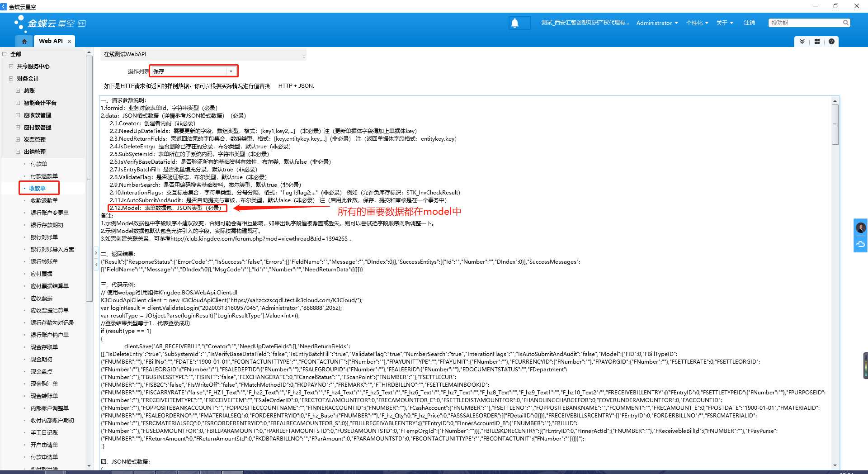Viewport: 868px width, 474px height.
Task: Close the Web API tab
Action: pos(69,41)
